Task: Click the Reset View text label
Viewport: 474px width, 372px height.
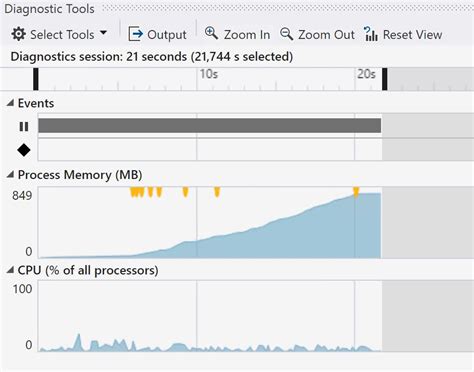Action: [x=412, y=34]
